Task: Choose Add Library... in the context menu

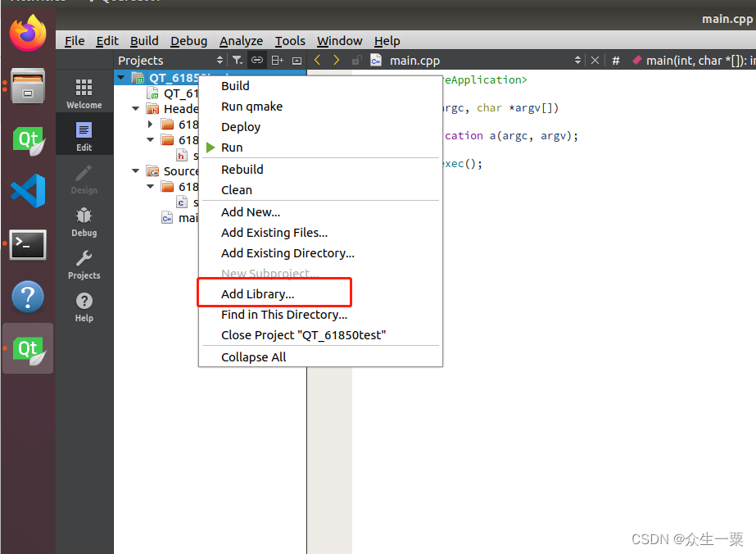Action: pyautogui.click(x=320, y=294)
